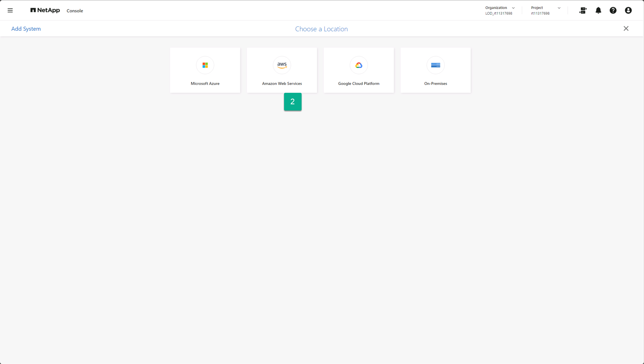Click the green step 2 marker

[293, 101]
